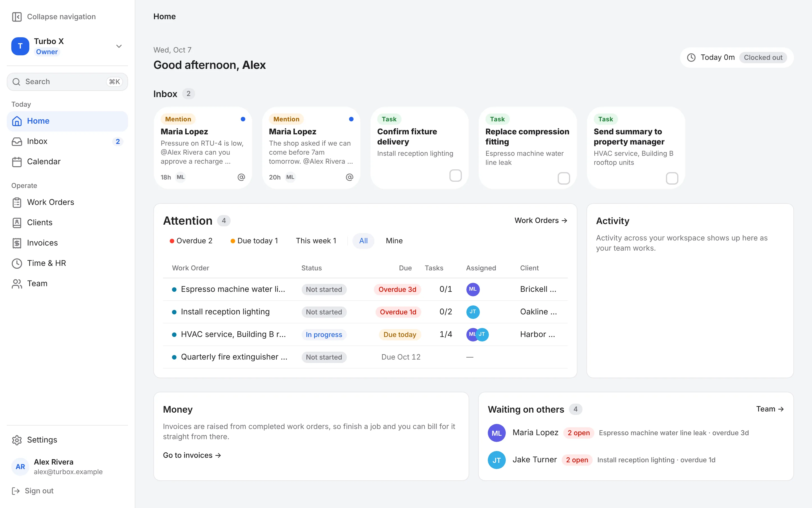This screenshot has height=508, width=812.
Task: Select the All filter tab
Action: coord(363,241)
